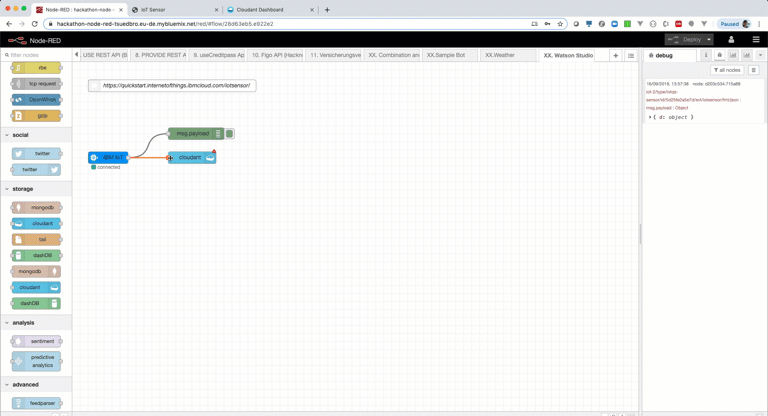Select the quickstart URL comment node
The image size is (768, 416).
[x=172, y=85]
